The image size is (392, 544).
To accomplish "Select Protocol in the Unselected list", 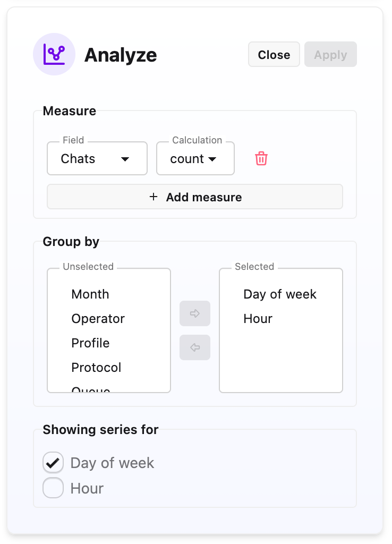I will pyautogui.click(x=96, y=368).
